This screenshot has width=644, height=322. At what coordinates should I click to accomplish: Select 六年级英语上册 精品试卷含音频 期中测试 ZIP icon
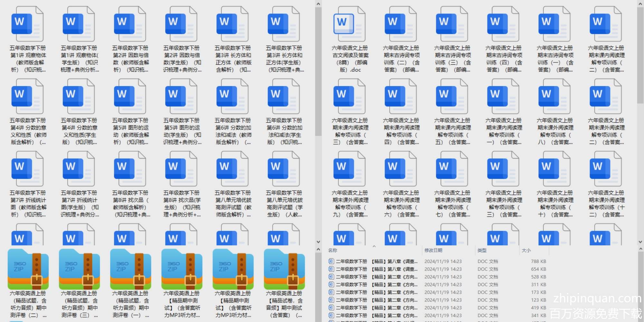click(x=284, y=270)
